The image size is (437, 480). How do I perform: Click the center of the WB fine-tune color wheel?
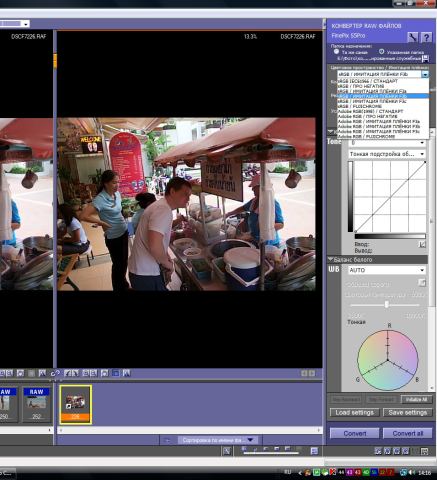(387, 360)
